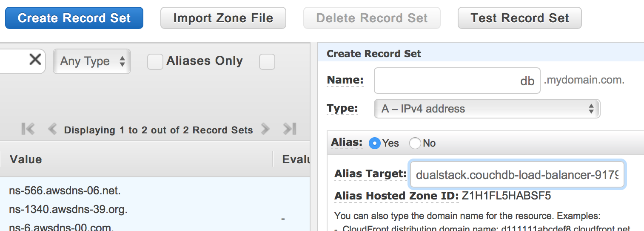Jump to last page of record sets

(x=290, y=129)
